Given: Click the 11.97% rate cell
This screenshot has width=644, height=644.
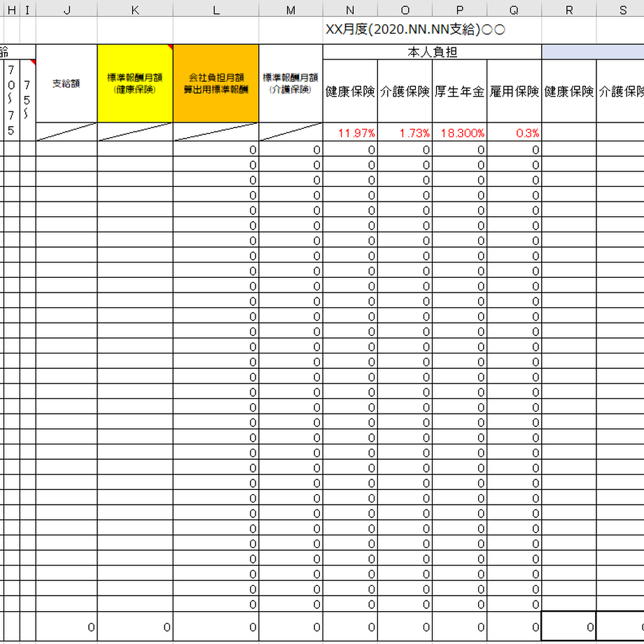Looking at the screenshot, I should click(x=350, y=132).
